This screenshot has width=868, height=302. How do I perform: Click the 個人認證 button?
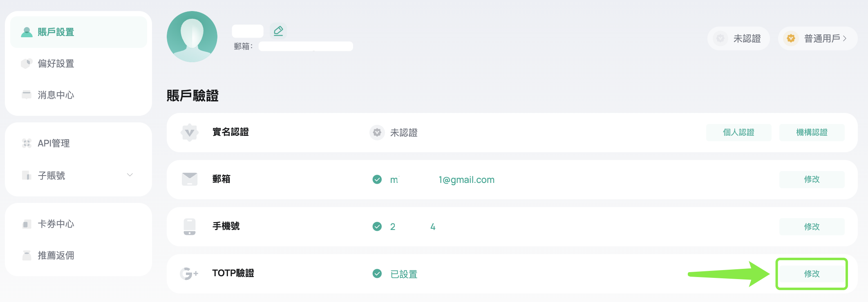[738, 133]
